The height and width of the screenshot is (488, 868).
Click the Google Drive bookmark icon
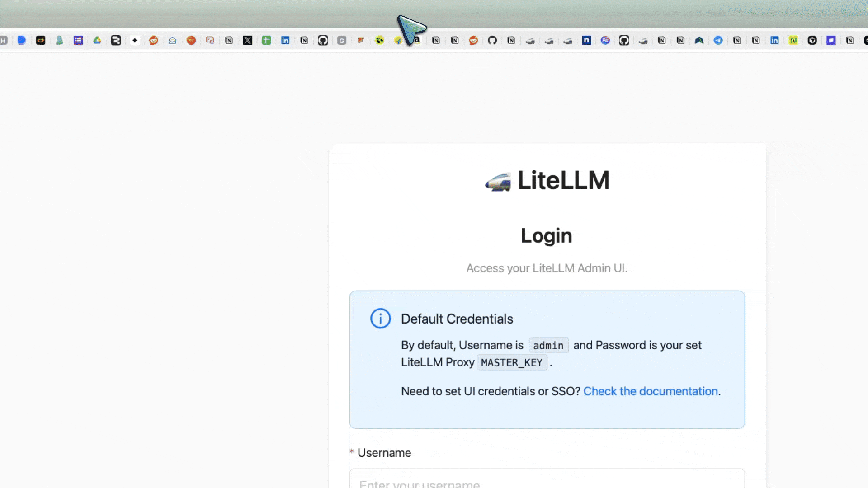click(x=97, y=41)
